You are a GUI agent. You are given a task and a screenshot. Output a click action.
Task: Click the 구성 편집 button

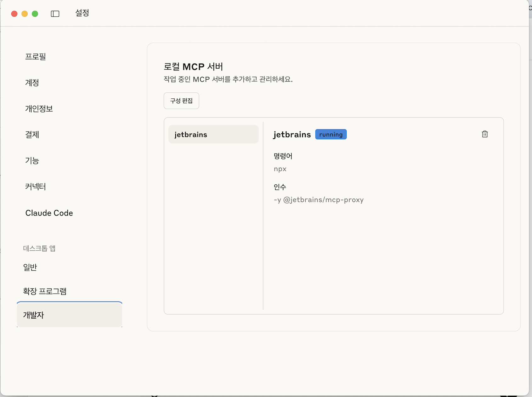[181, 101]
